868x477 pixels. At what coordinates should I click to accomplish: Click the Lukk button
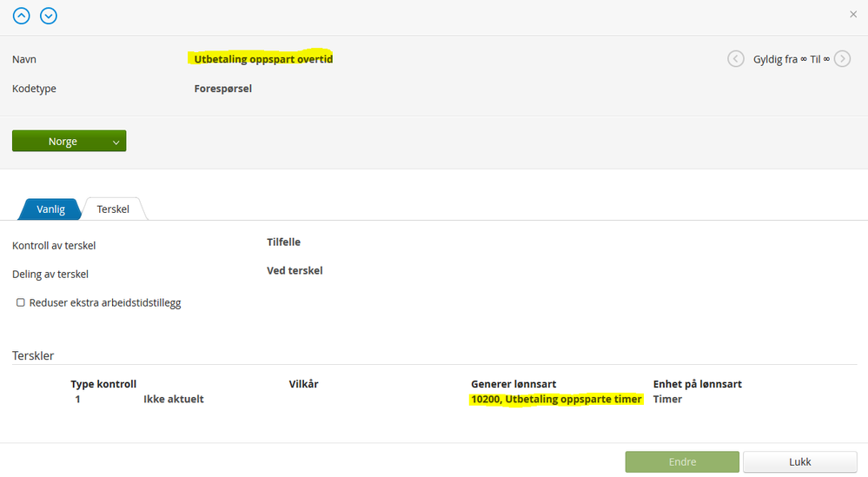coord(799,462)
